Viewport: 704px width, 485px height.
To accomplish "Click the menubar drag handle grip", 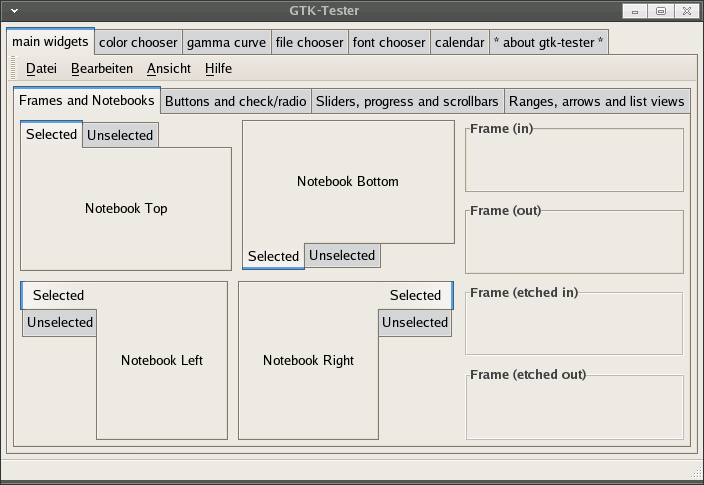I will coord(13,68).
